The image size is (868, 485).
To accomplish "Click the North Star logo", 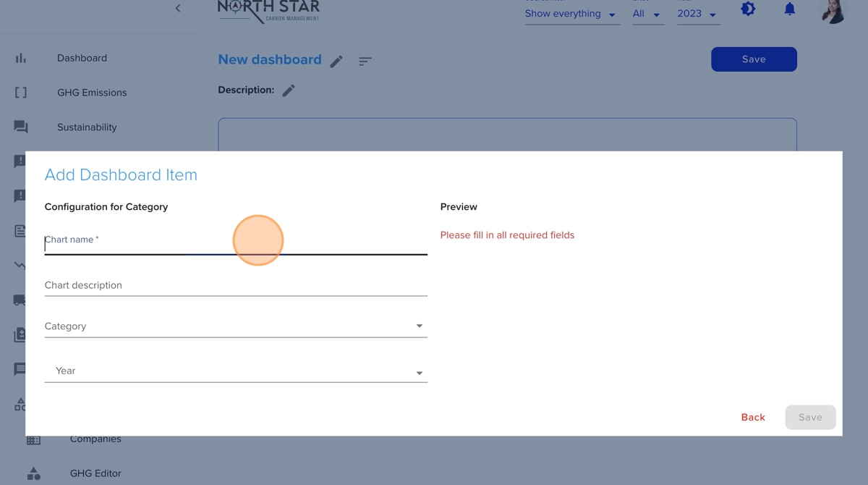I will (268, 11).
